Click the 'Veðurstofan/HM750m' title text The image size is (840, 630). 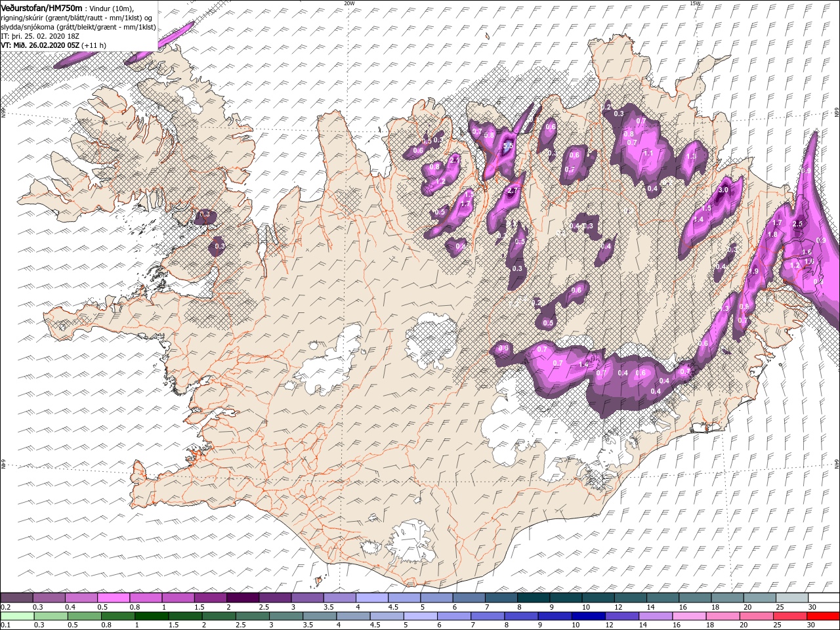pyautogui.click(x=42, y=7)
